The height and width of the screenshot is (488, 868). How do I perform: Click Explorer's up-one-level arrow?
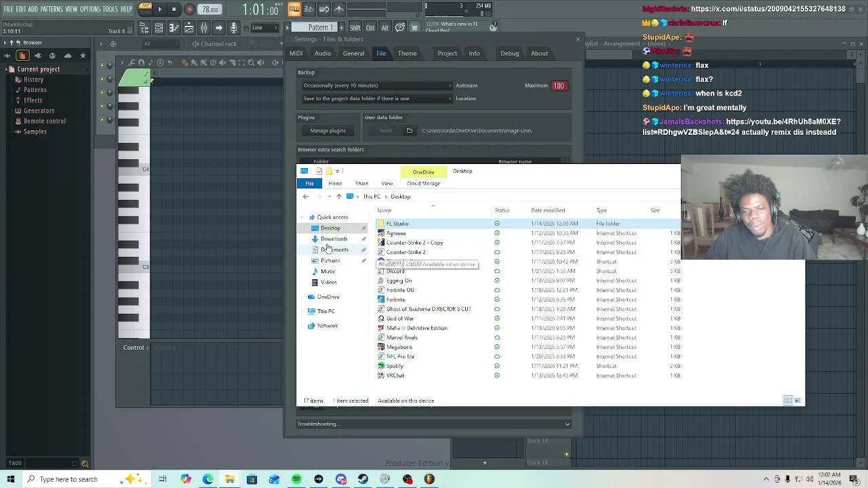[339, 197]
